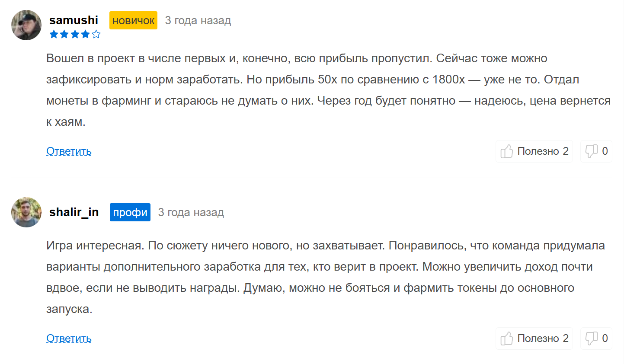This screenshot has width=624, height=364.
Task: Click the thumbs-up icon on samushi's review
Action: [x=506, y=151]
